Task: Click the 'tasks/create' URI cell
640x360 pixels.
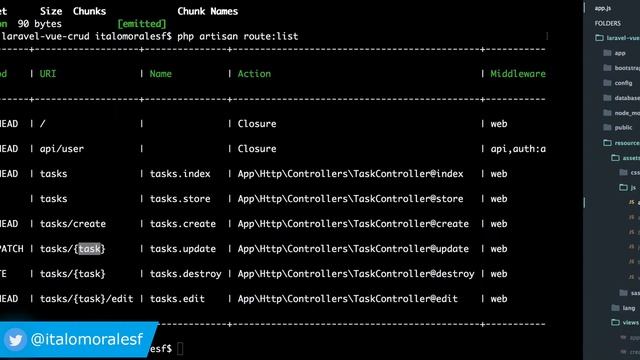Action: click(73, 224)
